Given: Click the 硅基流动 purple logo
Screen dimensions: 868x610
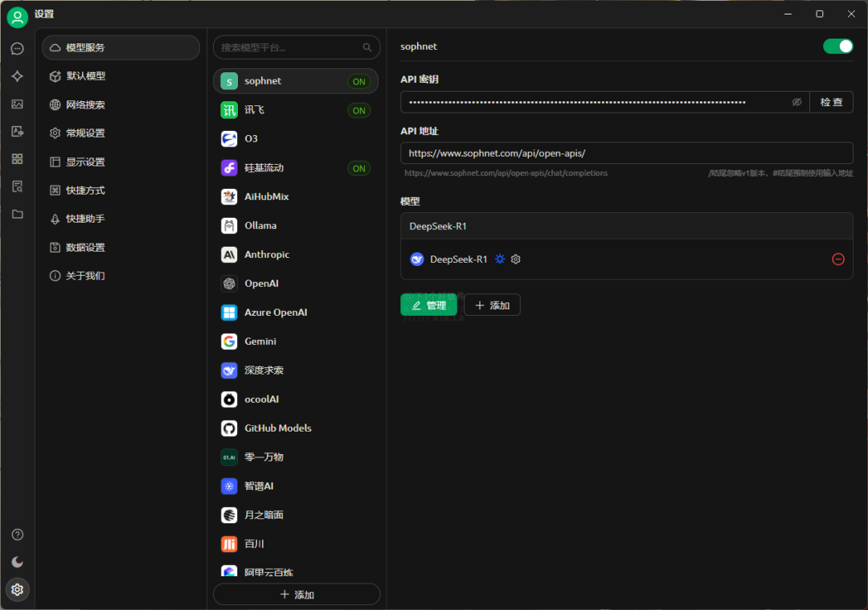Looking at the screenshot, I should pyautogui.click(x=229, y=168).
